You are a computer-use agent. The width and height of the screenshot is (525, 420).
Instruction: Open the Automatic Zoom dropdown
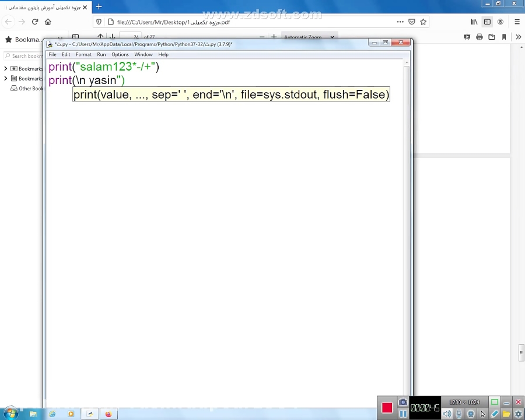309,37
